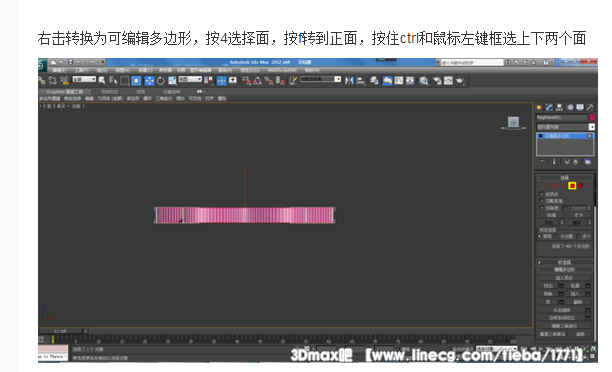Click Use Pivot Point Center tool
This screenshot has height=372, width=612.
coord(208,80)
